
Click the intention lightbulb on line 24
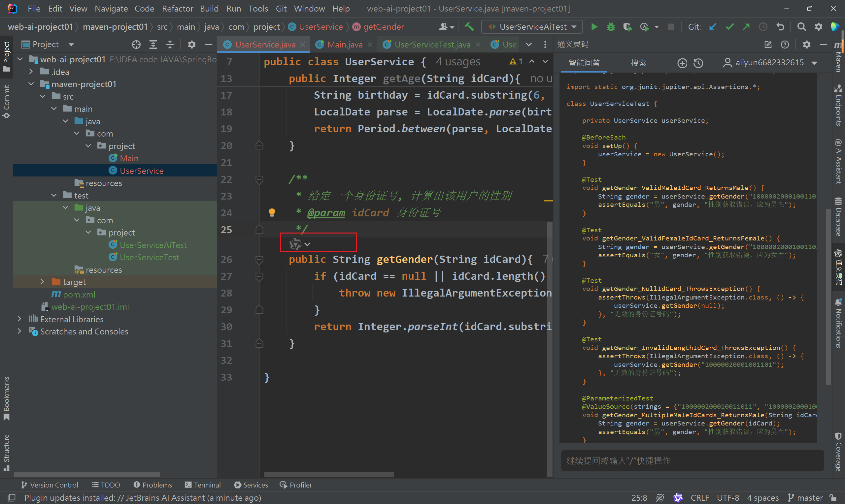[x=272, y=213]
